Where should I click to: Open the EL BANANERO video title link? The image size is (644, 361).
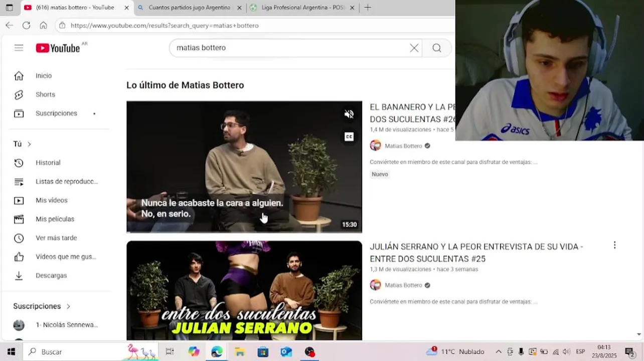(x=412, y=113)
